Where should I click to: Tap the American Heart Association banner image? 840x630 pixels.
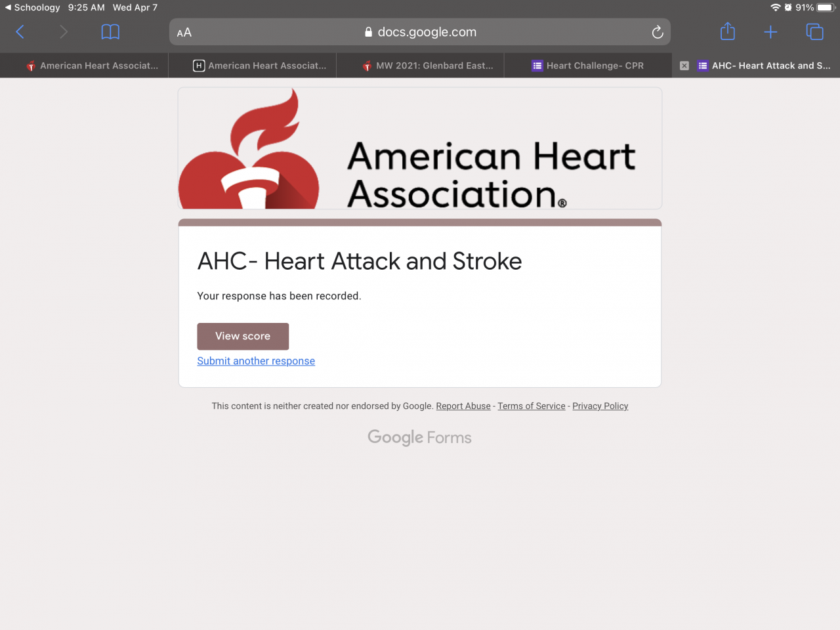420,148
